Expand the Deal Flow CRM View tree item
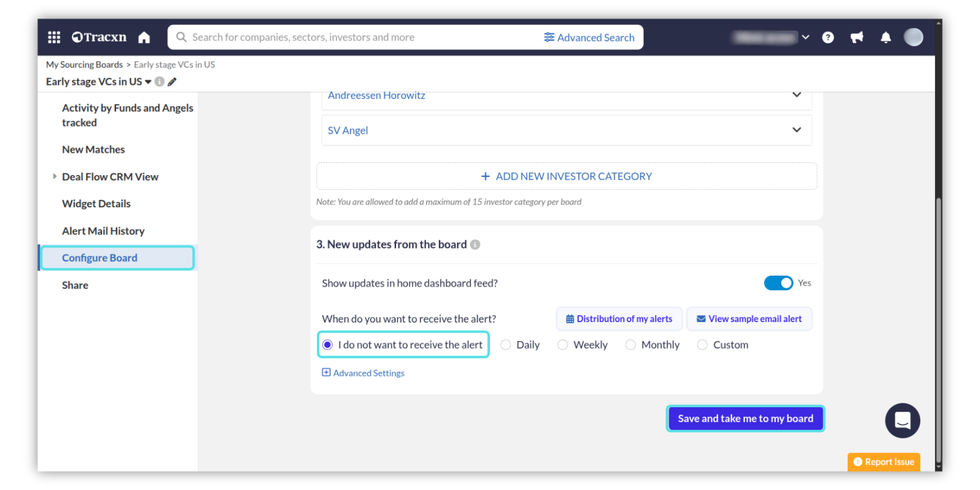The width and height of the screenshot is (980, 490). coord(55,177)
